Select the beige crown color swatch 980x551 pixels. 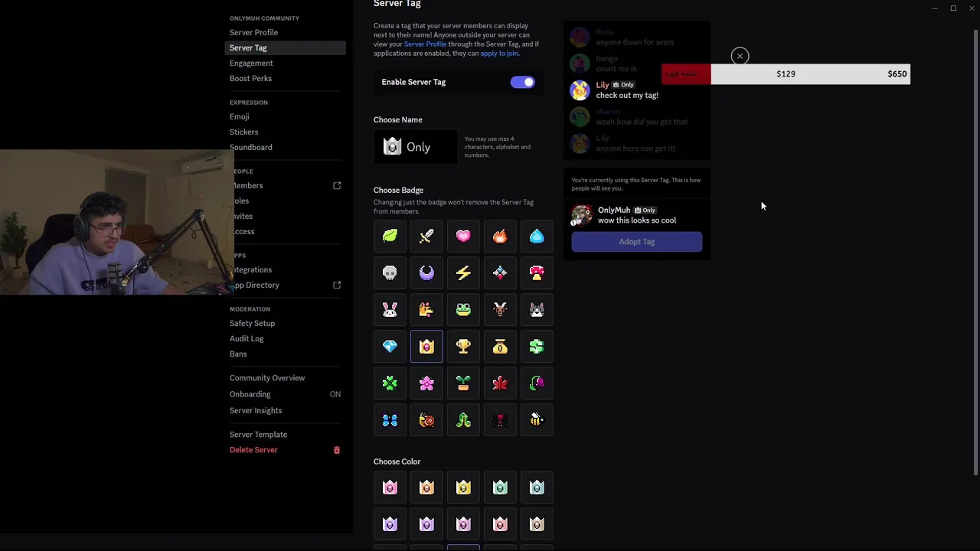[x=537, y=524]
